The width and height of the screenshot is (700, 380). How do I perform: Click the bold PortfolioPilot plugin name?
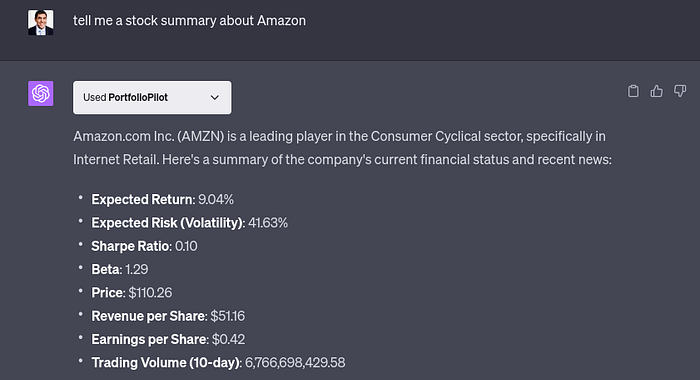(138, 97)
